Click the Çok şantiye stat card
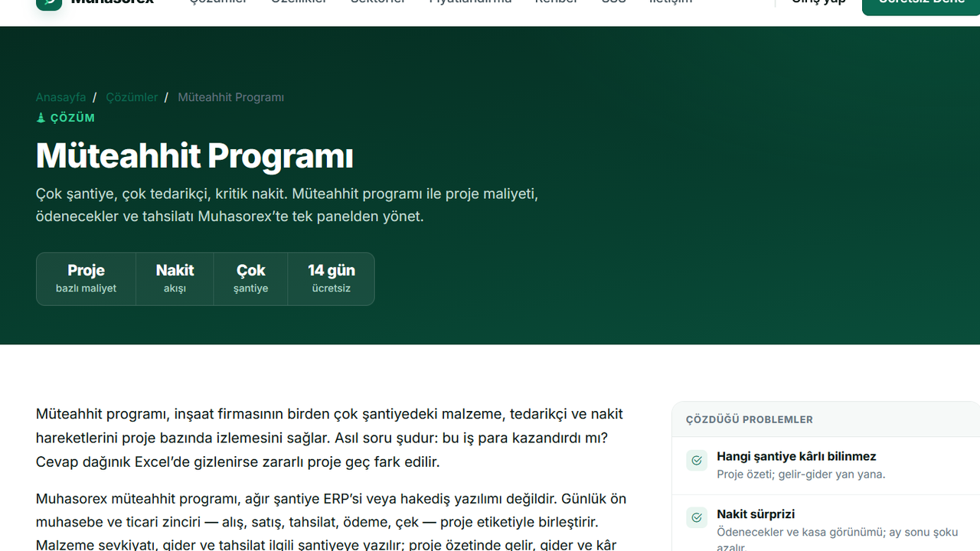The width and height of the screenshot is (980, 551). click(250, 279)
